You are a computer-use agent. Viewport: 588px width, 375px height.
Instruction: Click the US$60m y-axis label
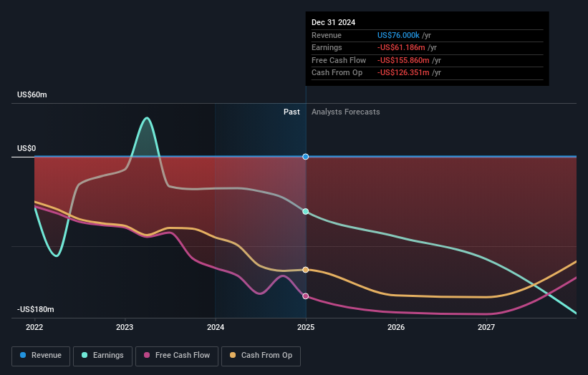[x=32, y=94]
